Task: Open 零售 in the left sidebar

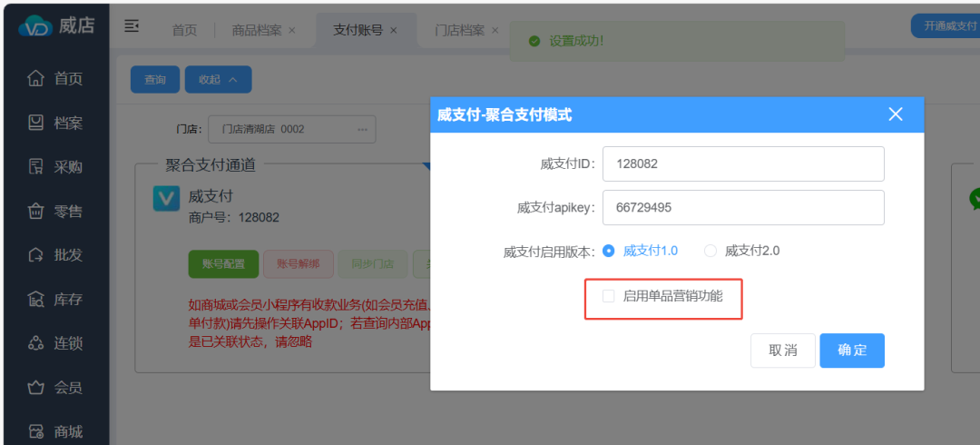Action: coord(55,212)
